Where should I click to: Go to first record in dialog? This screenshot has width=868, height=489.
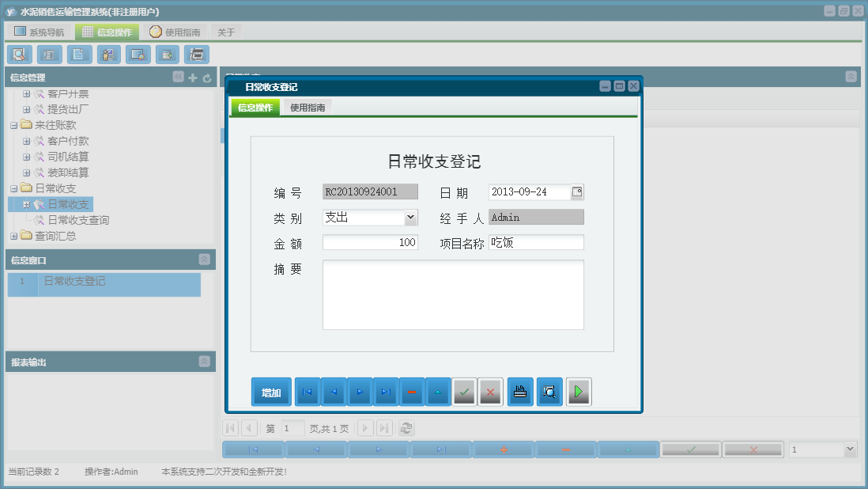308,392
